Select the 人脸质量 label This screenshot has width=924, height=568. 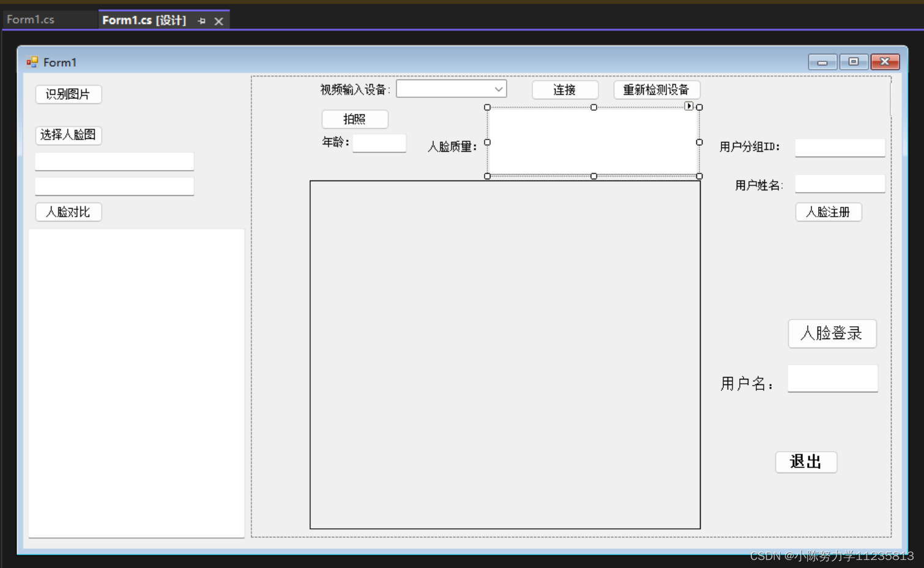coord(452,146)
